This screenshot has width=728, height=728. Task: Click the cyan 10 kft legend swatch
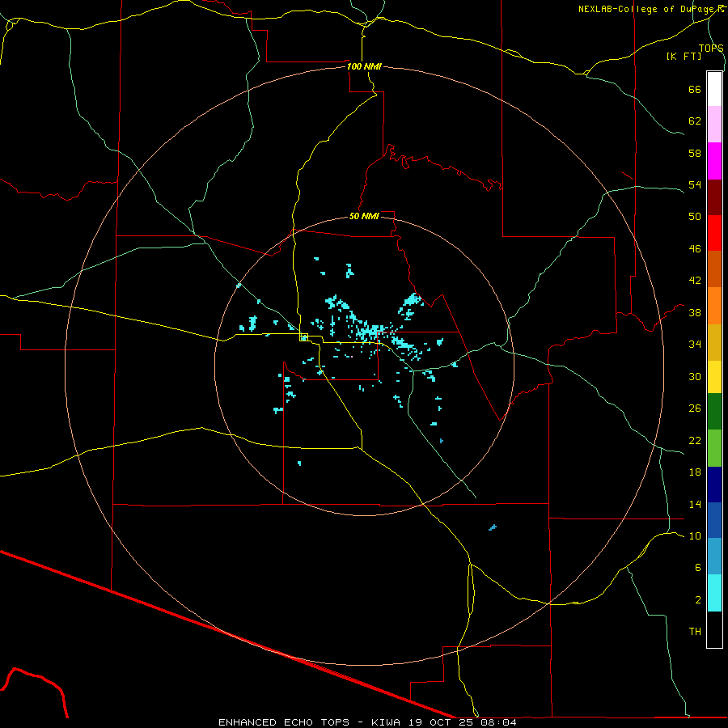coord(714,594)
